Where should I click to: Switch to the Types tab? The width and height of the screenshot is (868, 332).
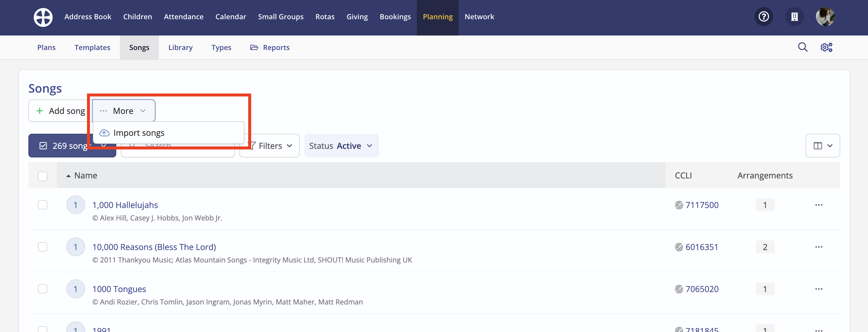[x=221, y=48]
